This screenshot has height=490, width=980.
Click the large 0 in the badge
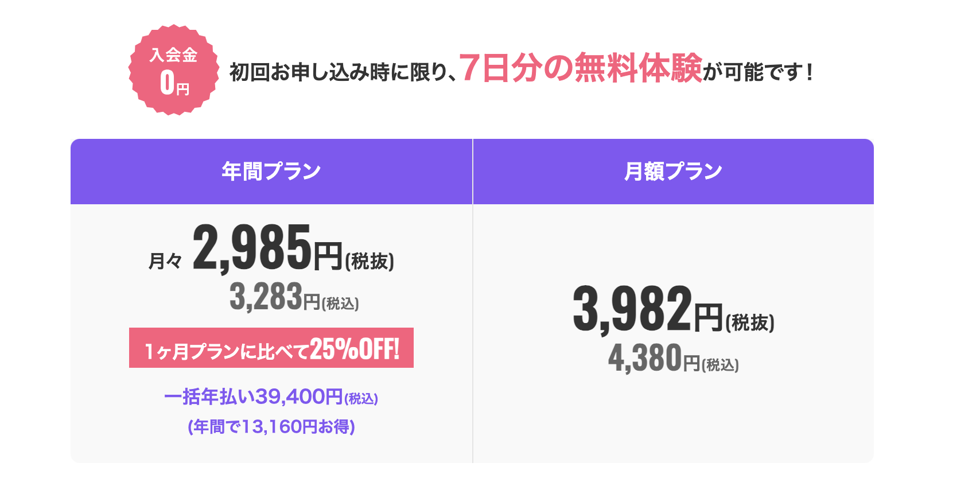167,82
